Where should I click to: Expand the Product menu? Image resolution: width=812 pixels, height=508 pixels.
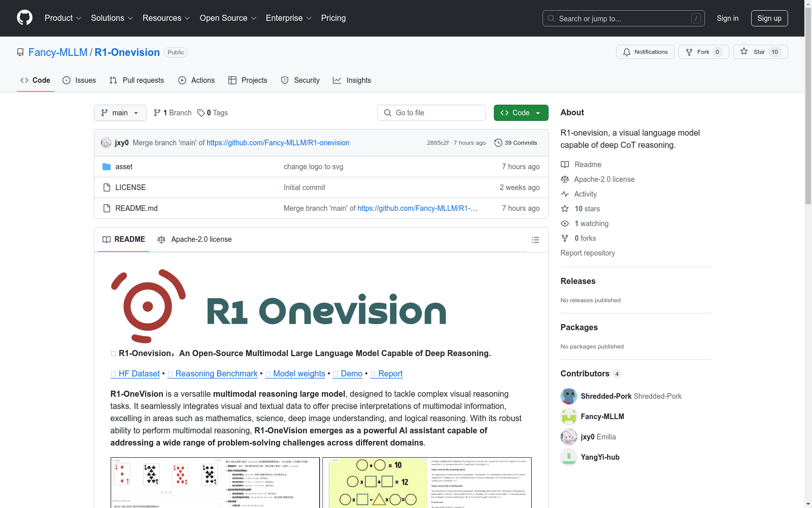[63, 18]
